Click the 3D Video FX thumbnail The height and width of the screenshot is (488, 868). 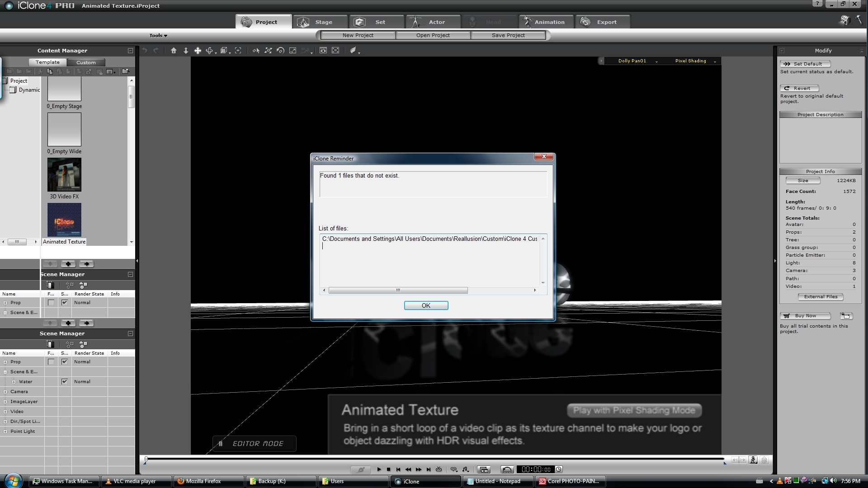point(64,175)
